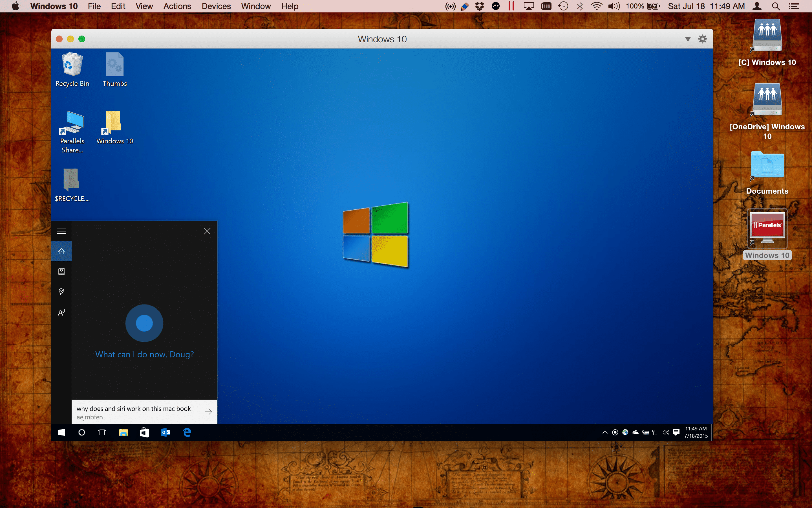Open the Cortana hamburger menu
The image size is (812, 508).
(61, 231)
